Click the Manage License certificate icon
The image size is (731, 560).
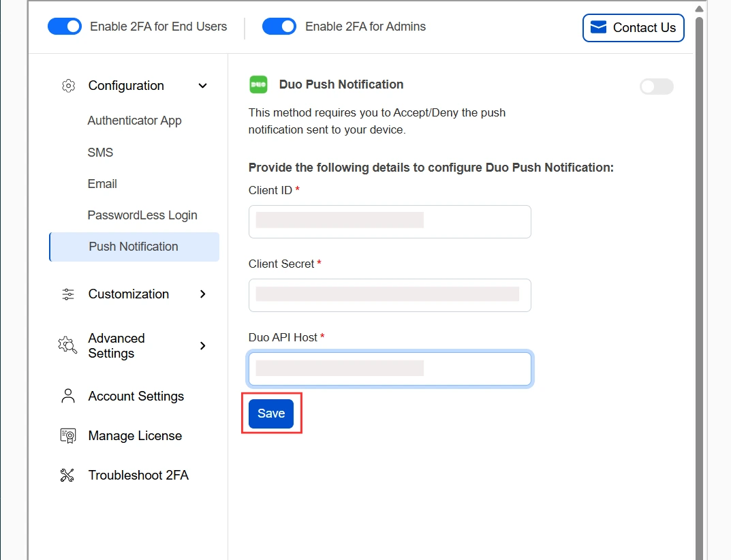68,435
